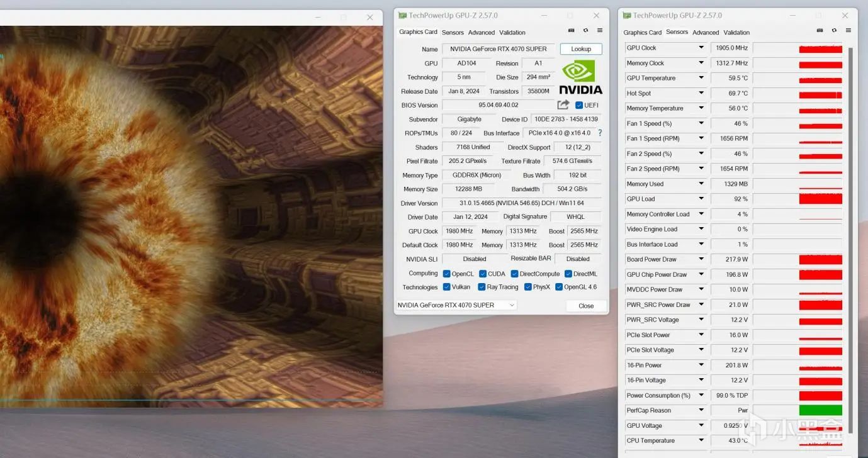Toggle the Vulkan checkbox
Screen dimensions: 868x458
(446, 287)
